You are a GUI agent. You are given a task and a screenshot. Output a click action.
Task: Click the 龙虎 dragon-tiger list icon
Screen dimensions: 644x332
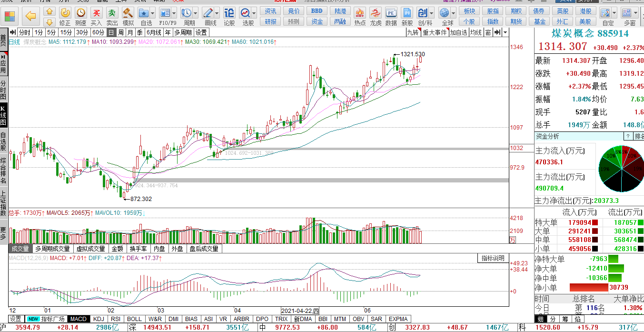tap(376, 17)
